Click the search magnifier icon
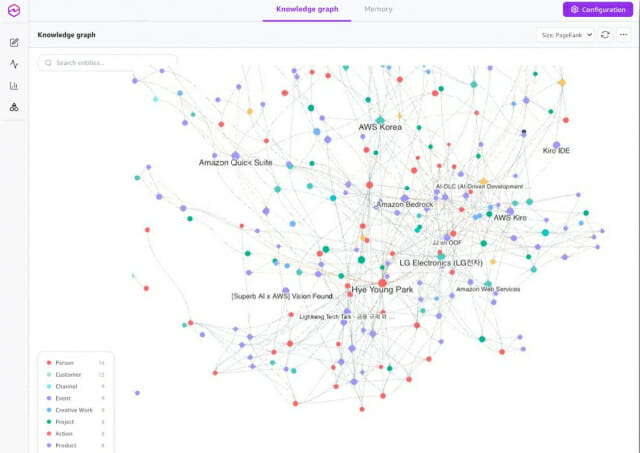Image resolution: width=640 pixels, height=453 pixels. 48,63
